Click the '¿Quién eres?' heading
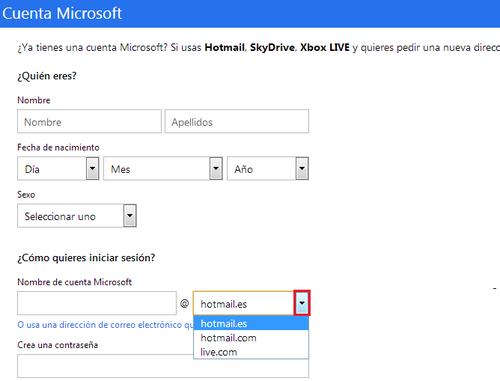The image size is (500, 381). click(x=47, y=76)
